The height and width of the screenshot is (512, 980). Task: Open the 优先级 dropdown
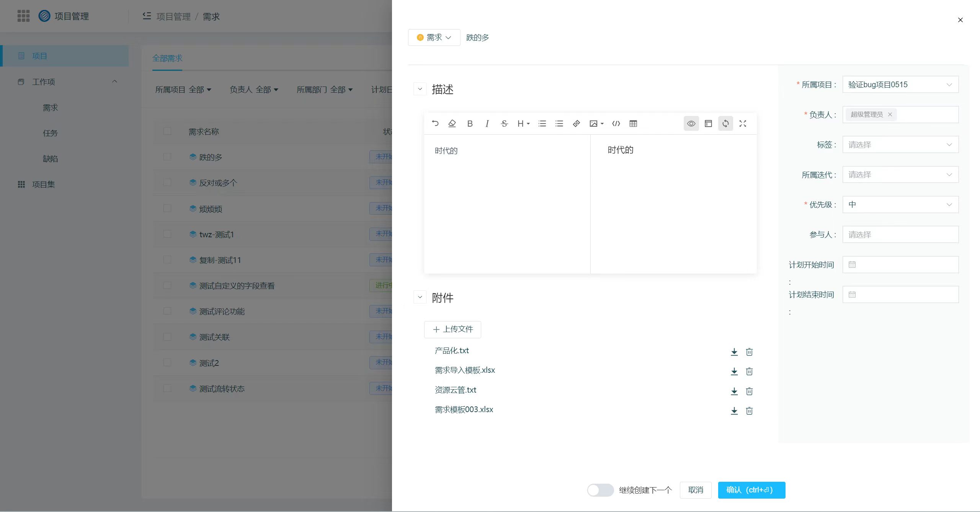(900, 204)
